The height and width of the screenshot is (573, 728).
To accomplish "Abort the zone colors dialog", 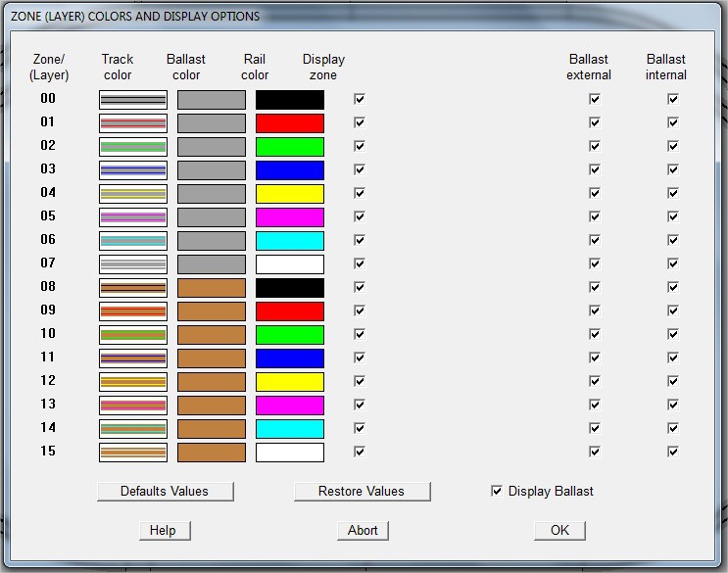I will pos(363,530).
